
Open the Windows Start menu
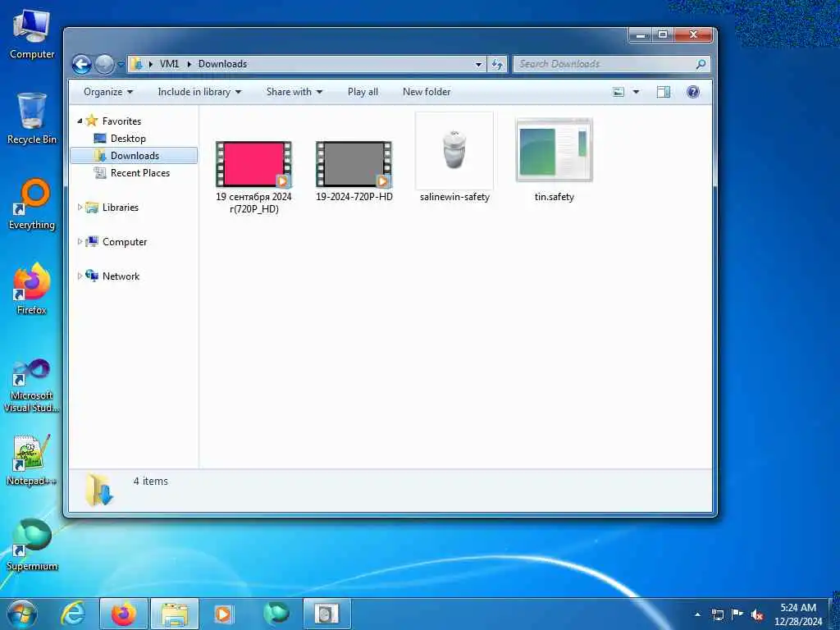22,614
